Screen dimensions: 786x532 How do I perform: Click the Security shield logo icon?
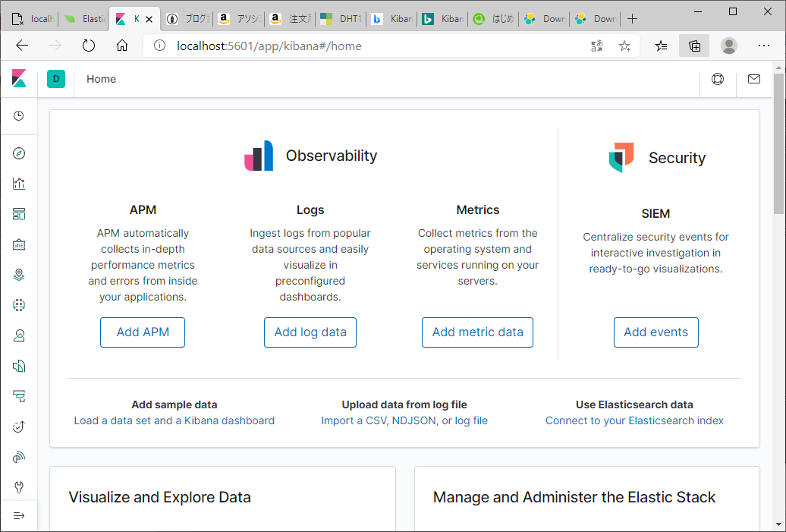(621, 157)
